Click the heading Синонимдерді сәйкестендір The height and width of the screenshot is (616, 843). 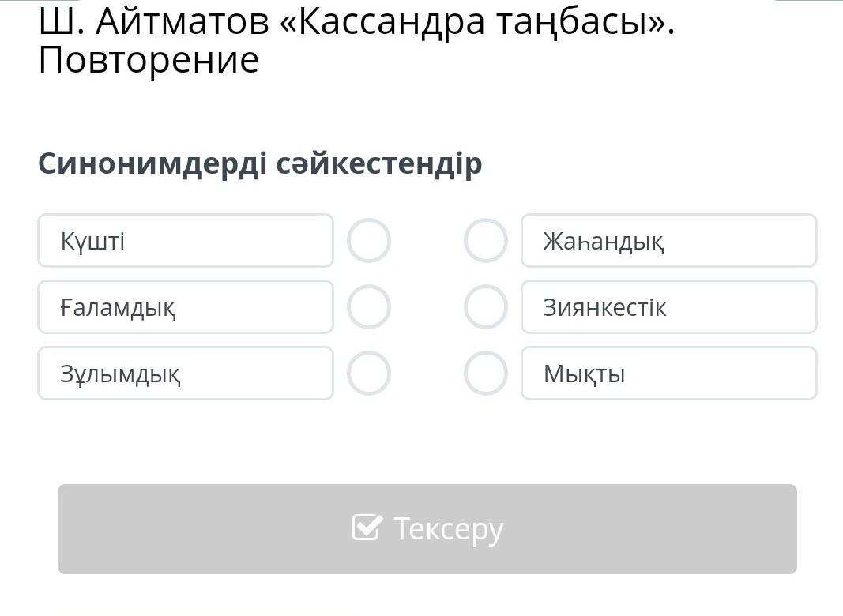pos(260,163)
